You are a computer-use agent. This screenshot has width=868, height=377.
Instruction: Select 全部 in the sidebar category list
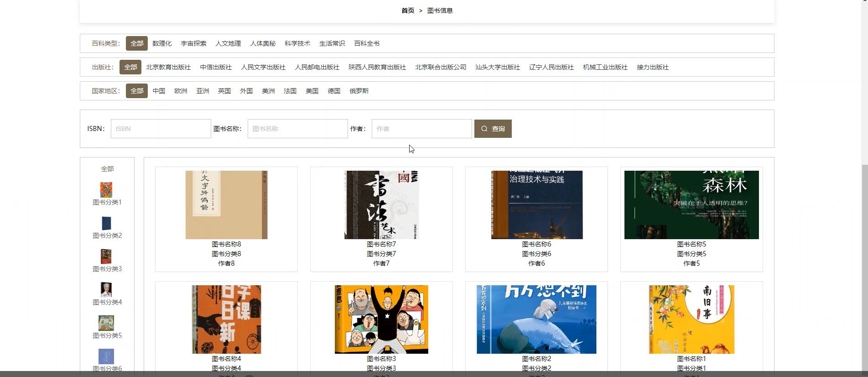[107, 169]
